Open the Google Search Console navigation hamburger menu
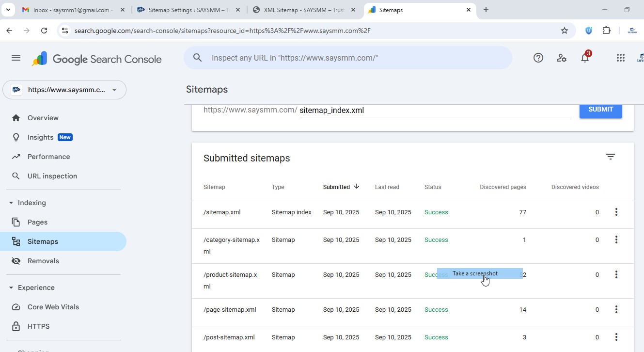 [x=16, y=57]
